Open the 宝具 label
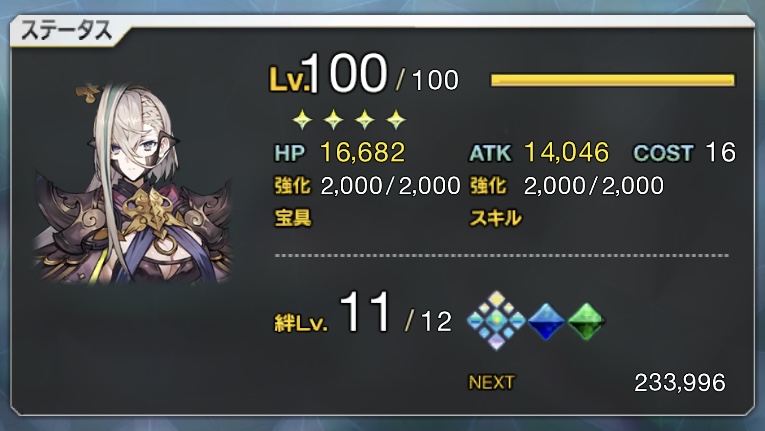This screenshot has height=431, width=765. (x=293, y=218)
